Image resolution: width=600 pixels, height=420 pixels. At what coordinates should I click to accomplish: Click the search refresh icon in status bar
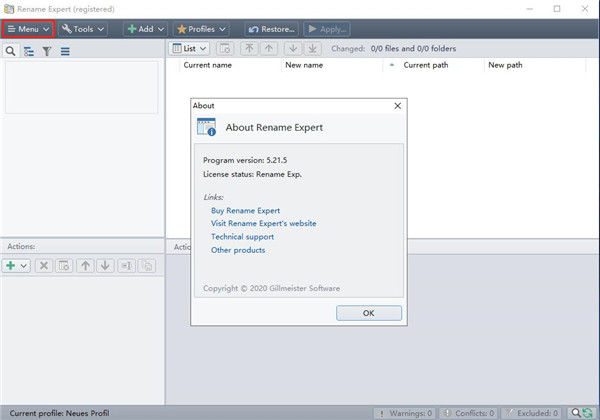[582, 413]
